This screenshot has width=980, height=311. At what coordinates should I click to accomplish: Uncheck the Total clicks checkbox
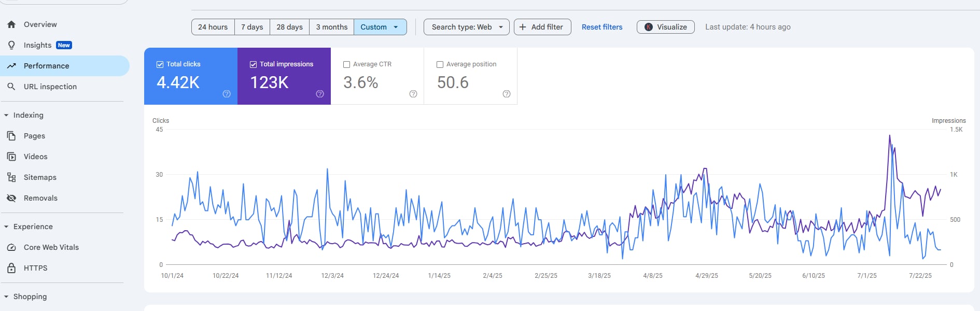click(160, 64)
